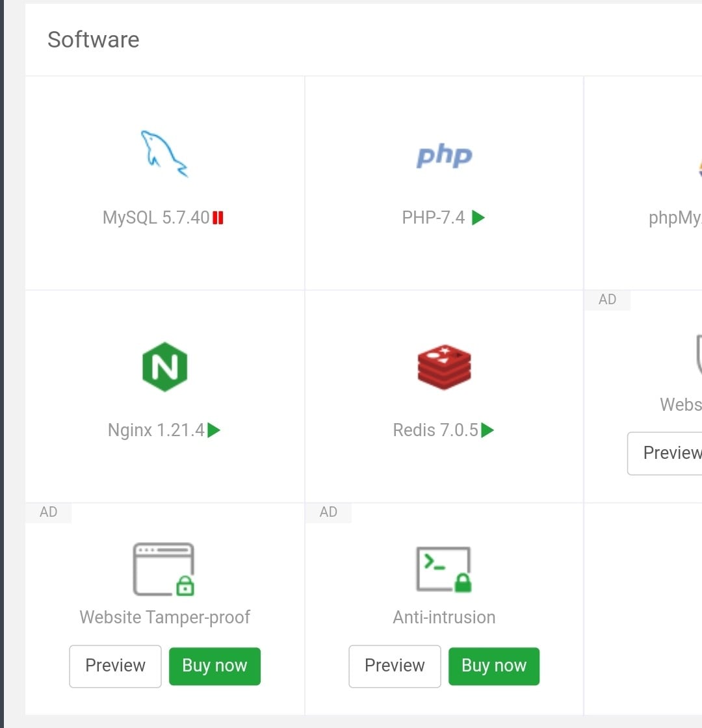The width and height of the screenshot is (702, 728).
Task: Click the partially visible phpMyAdmin icon
Action: click(699, 170)
